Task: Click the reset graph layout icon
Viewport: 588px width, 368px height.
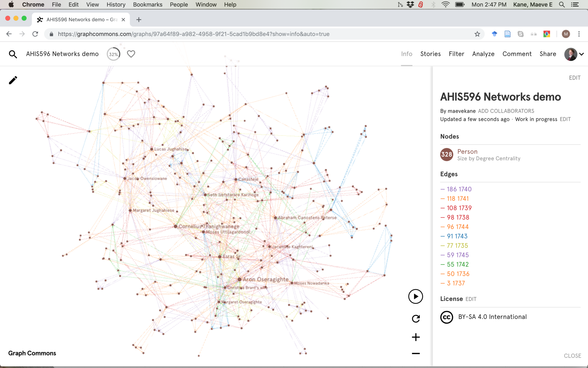Action: point(416,318)
